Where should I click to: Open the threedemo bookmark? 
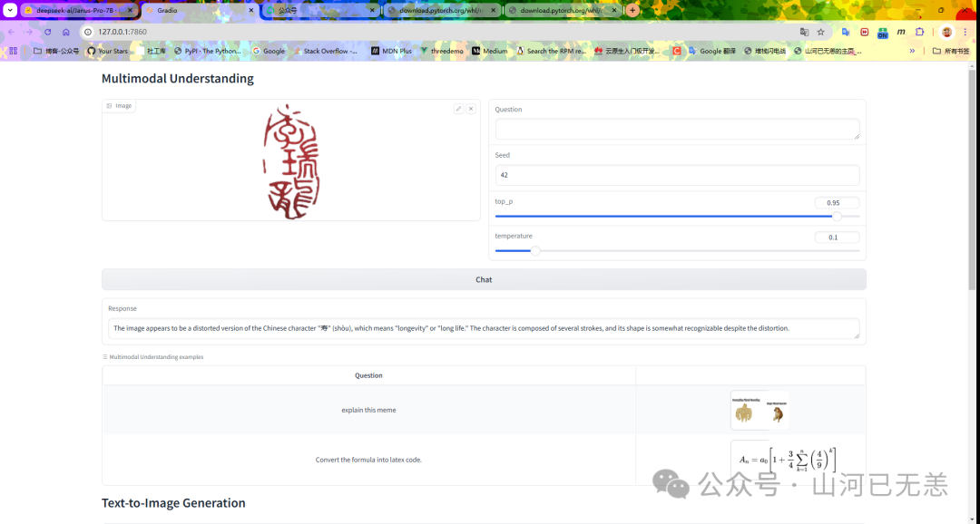(442, 51)
